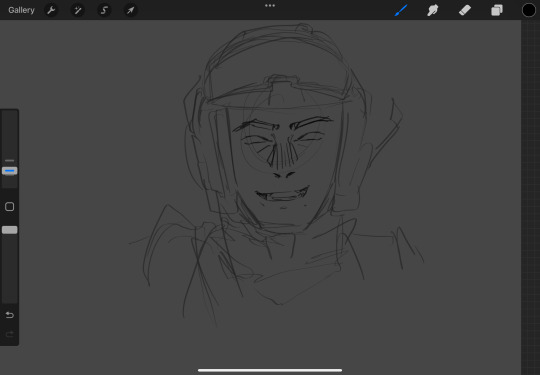The height and width of the screenshot is (375, 540).
Task: Undo the last stroke
Action: coord(10,315)
